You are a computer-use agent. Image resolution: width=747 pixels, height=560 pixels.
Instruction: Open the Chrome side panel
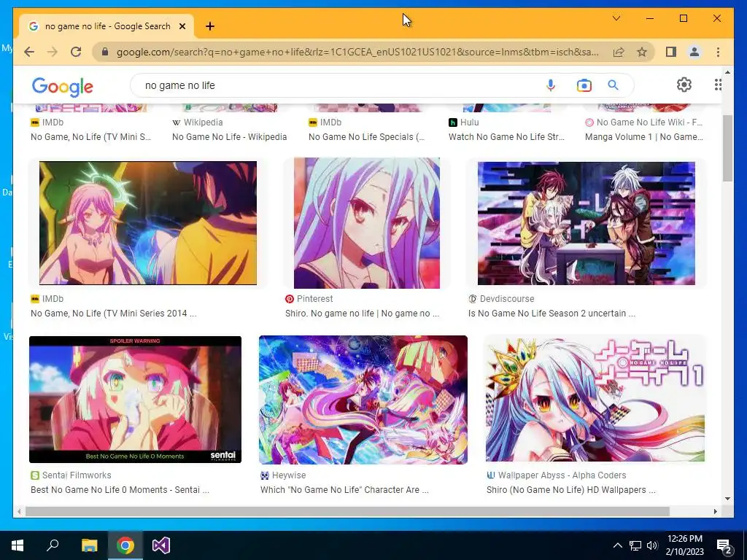point(671,52)
